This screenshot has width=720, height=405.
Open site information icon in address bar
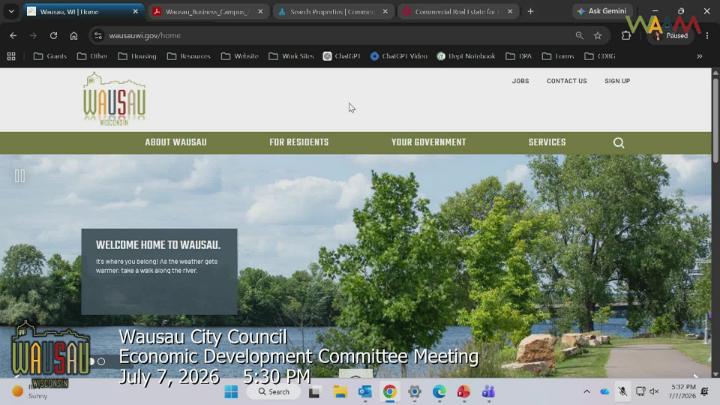coord(97,35)
